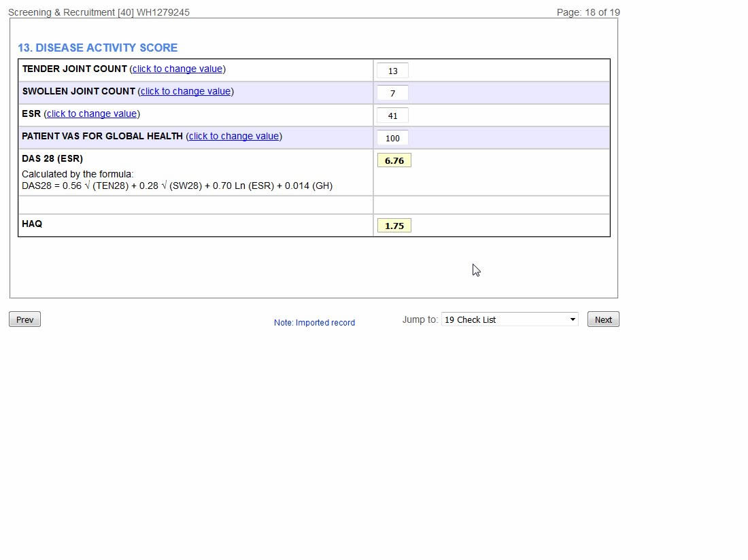Image resolution: width=748 pixels, height=560 pixels.
Task: Click the DAS 28 (ESR) row label
Action: (52, 158)
